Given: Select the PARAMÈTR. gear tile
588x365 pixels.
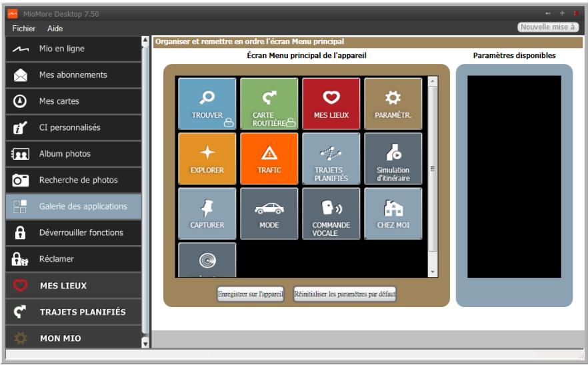Looking at the screenshot, I should coord(393,103).
